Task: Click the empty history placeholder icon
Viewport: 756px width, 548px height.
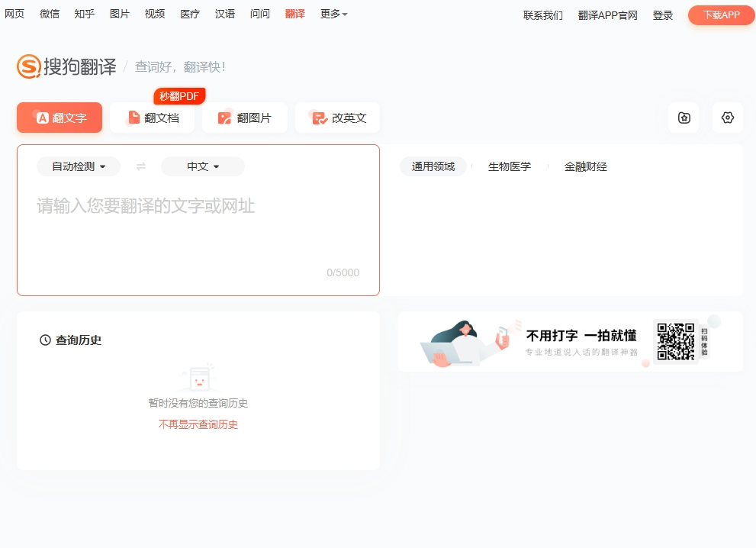Action: click(198, 378)
